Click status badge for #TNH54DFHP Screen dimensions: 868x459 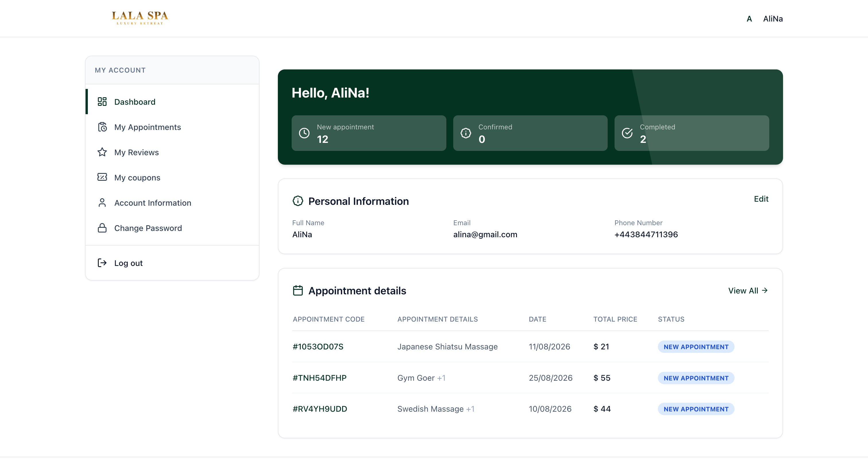696,378
